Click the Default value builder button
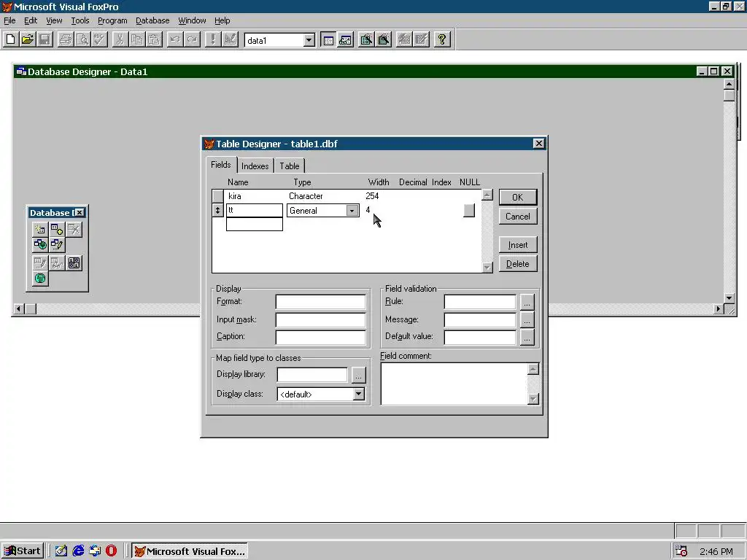This screenshot has width=747, height=560. pyautogui.click(x=527, y=337)
